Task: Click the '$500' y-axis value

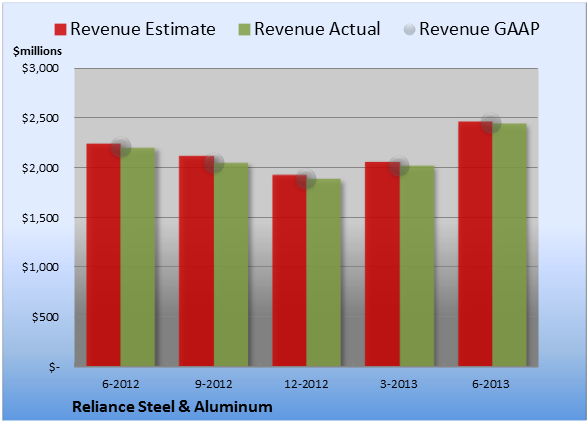Action: coord(45,317)
